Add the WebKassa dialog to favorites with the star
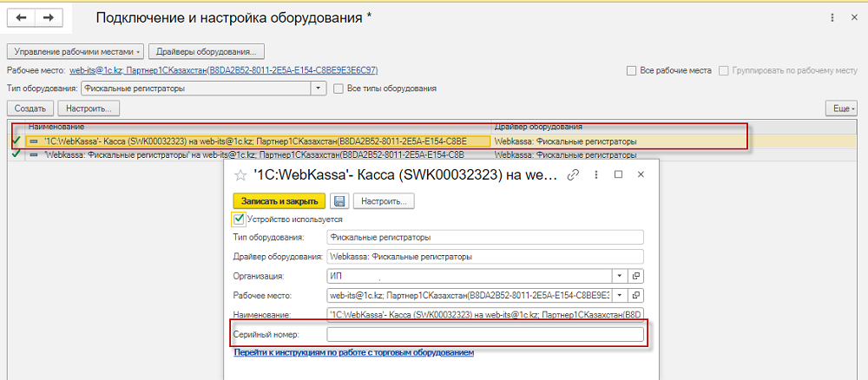The image size is (868, 380). click(x=240, y=175)
